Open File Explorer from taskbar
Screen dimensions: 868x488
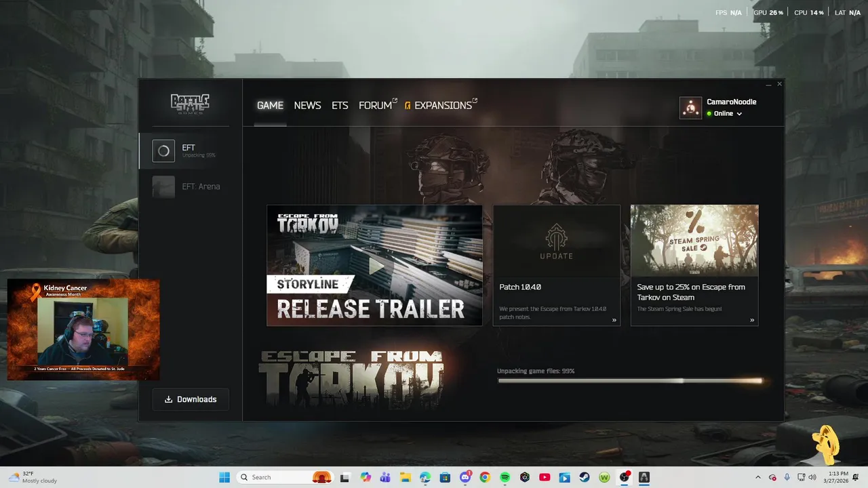(406, 477)
